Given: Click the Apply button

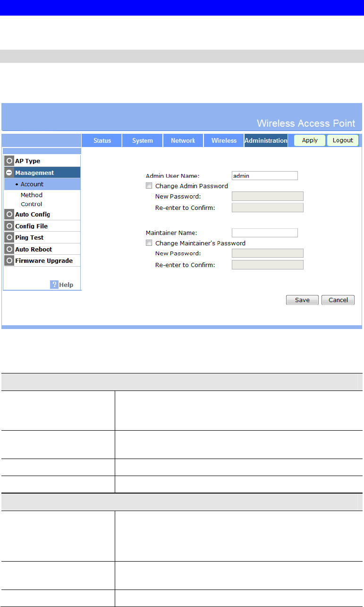Looking at the screenshot, I should pyautogui.click(x=310, y=140).
